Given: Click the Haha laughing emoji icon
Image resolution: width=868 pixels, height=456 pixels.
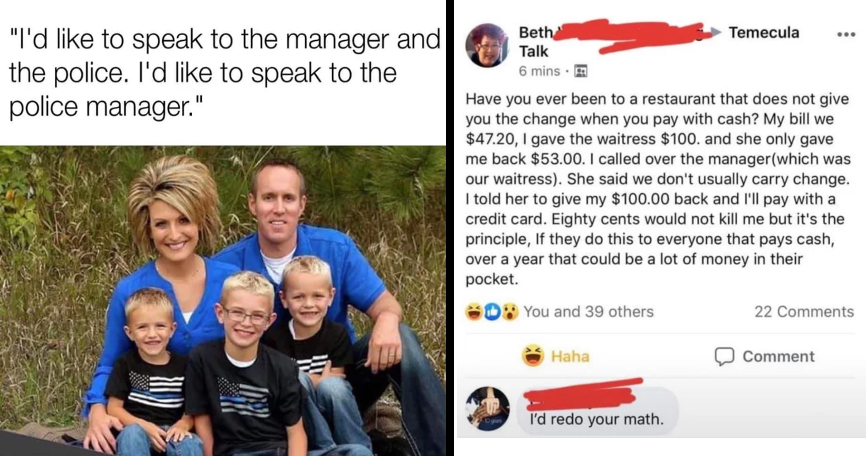Looking at the screenshot, I should pos(533,356).
